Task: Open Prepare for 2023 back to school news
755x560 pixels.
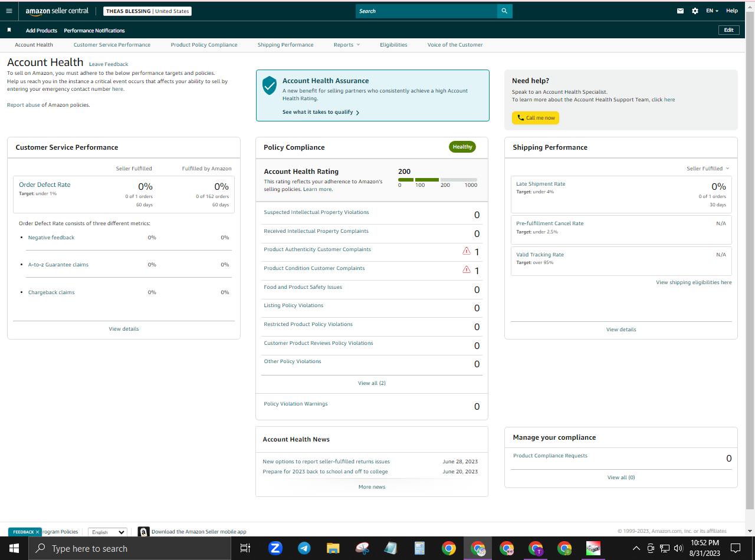Action: coord(325,472)
